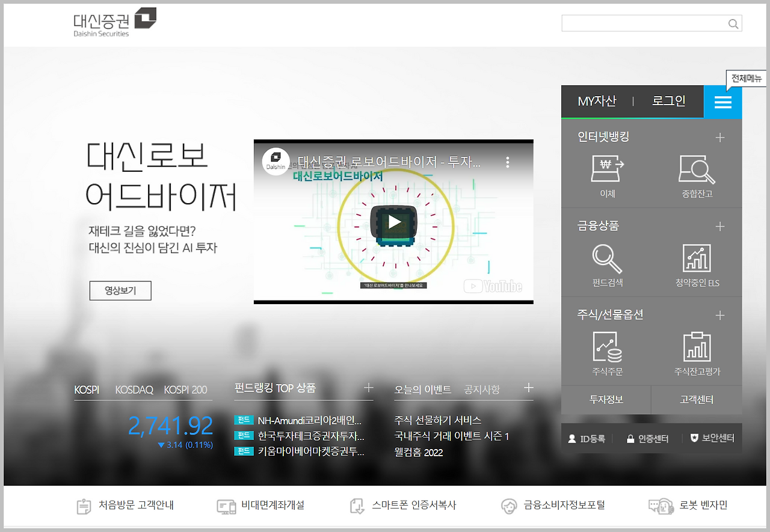Open 키움마이베어마켓증권투... fund

click(310, 451)
